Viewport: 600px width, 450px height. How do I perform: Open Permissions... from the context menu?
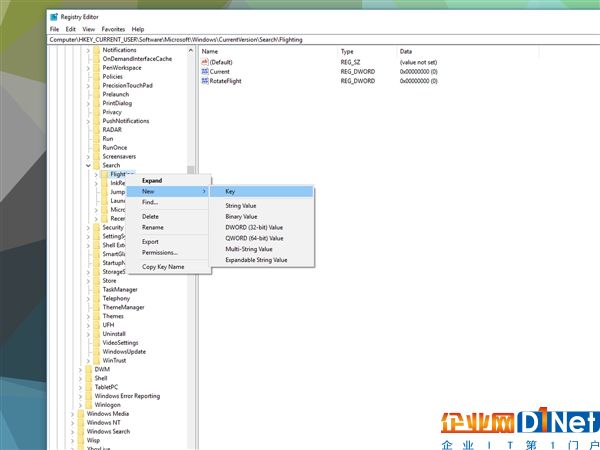[x=169, y=253]
